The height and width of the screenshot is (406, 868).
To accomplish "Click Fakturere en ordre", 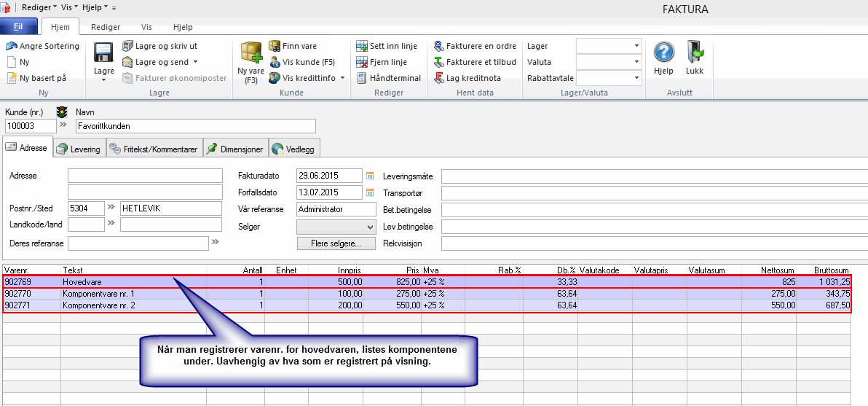I will pyautogui.click(x=474, y=46).
